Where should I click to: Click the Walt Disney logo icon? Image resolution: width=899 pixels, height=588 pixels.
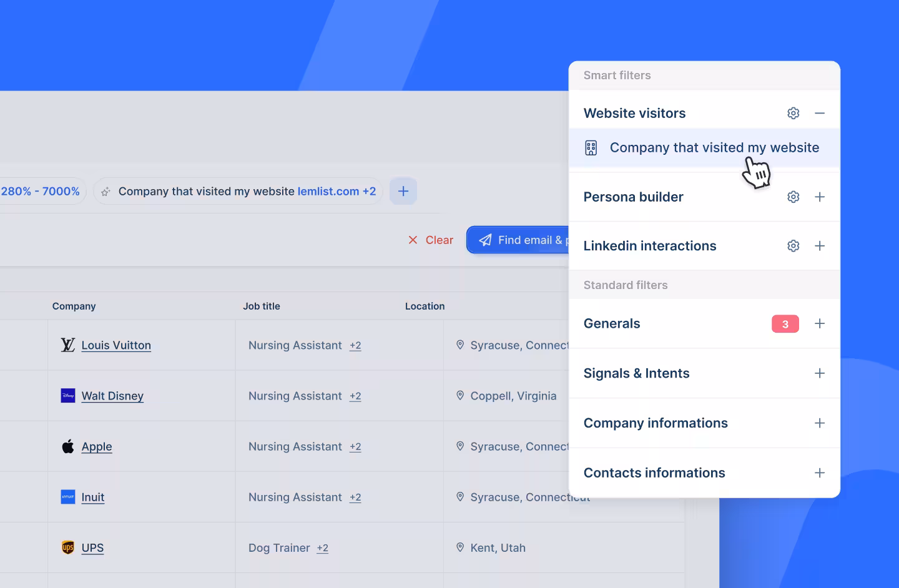68,396
